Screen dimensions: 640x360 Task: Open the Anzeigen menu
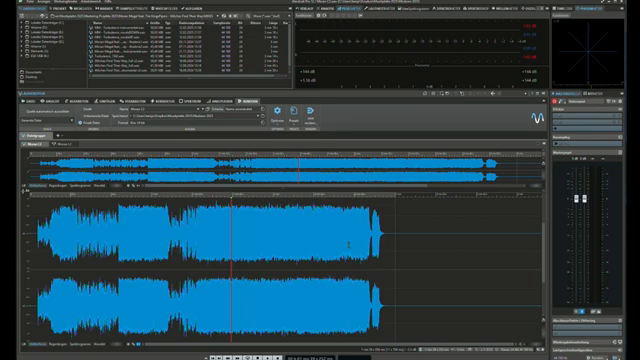(x=44, y=2)
